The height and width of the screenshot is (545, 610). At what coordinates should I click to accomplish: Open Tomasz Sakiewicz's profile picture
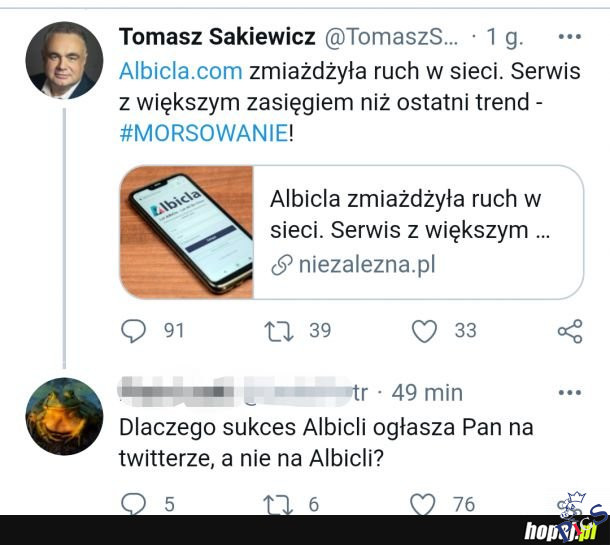64,60
